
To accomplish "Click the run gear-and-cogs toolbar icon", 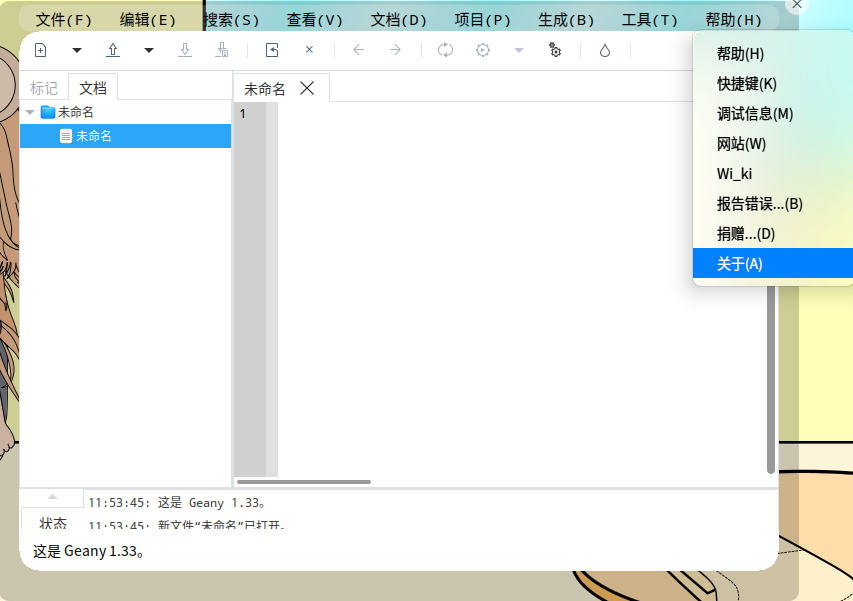I will pyautogui.click(x=555, y=51).
